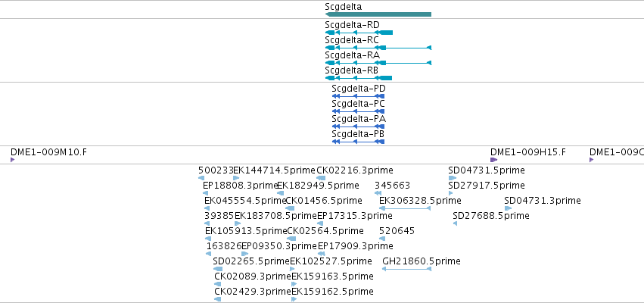Click the DME1-009H15.F marker
644x303 pixels.
click(x=494, y=160)
